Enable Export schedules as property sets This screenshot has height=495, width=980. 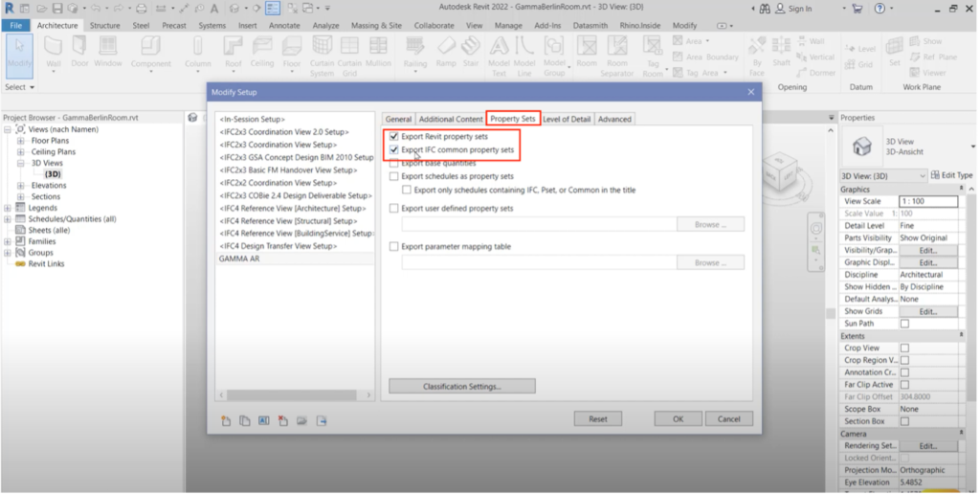[393, 176]
